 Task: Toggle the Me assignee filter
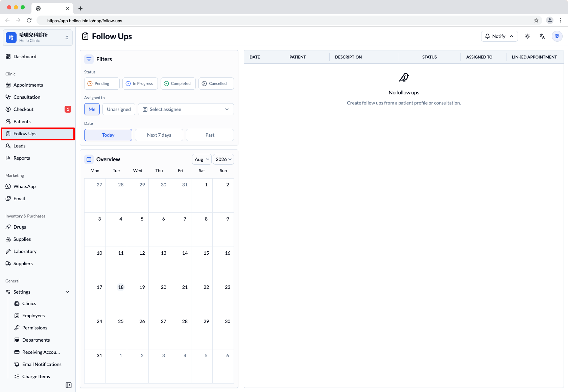92,109
